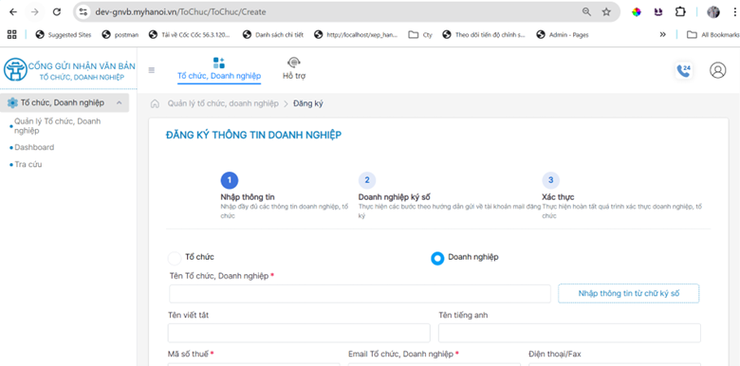Click step 2 Doanh nghiệp ký số circle
This screenshot has height=366, width=740.
[367, 180]
